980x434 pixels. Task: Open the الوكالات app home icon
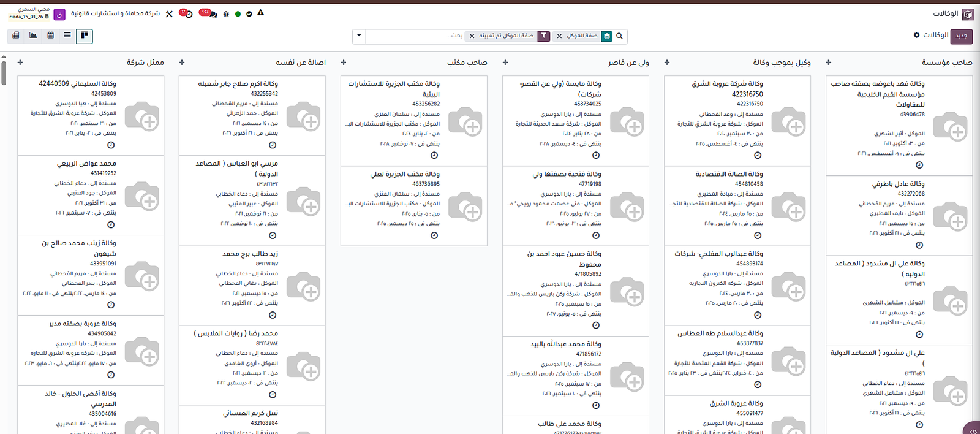[x=968, y=14]
